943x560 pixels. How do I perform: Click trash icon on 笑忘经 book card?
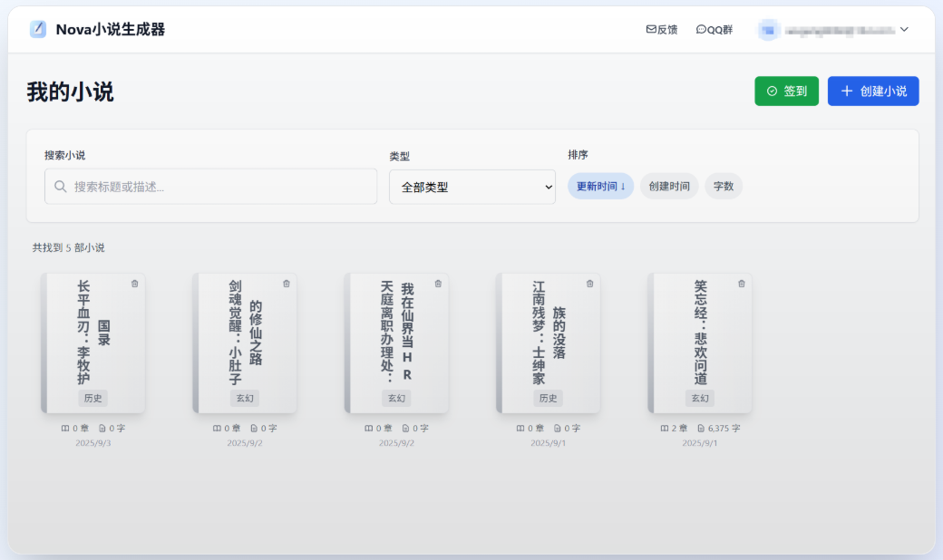click(742, 284)
